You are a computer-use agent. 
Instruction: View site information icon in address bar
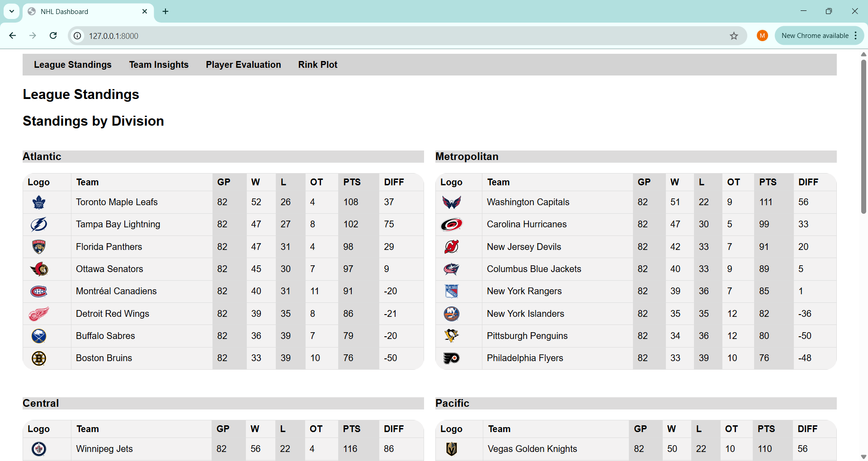(x=78, y=36)
